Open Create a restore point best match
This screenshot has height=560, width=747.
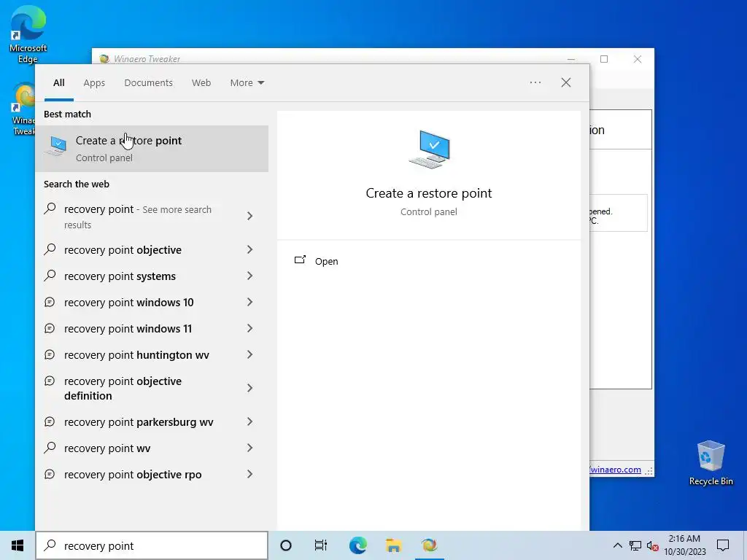[x=152, y=149]
